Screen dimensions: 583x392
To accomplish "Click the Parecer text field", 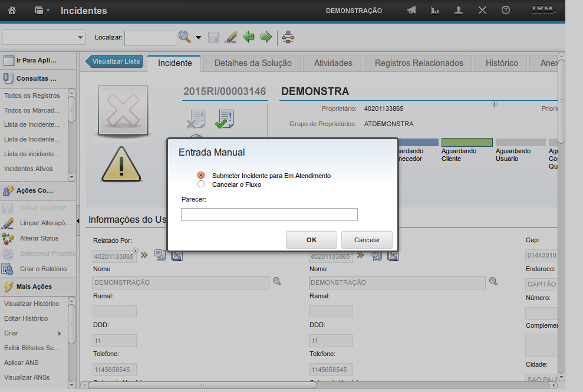I will [269, 215].
